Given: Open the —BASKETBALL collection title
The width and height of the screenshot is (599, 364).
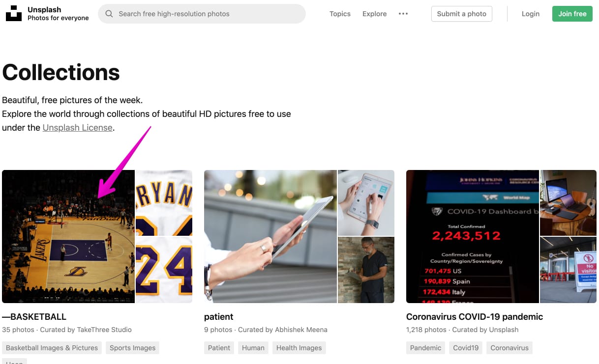Looking at the screenshot, I should coord(34,317).
